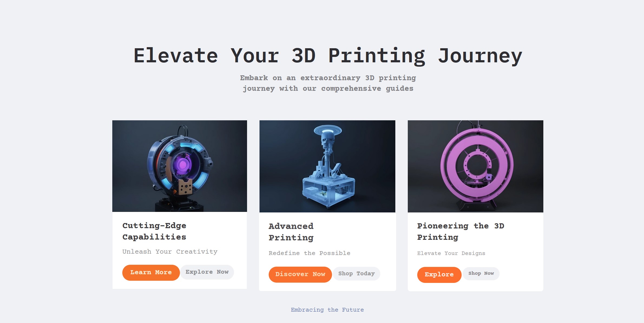Select the Explore Now pill button
This screenshot has height=323, width=644.
pyautogui.click(x=207, y=272)
